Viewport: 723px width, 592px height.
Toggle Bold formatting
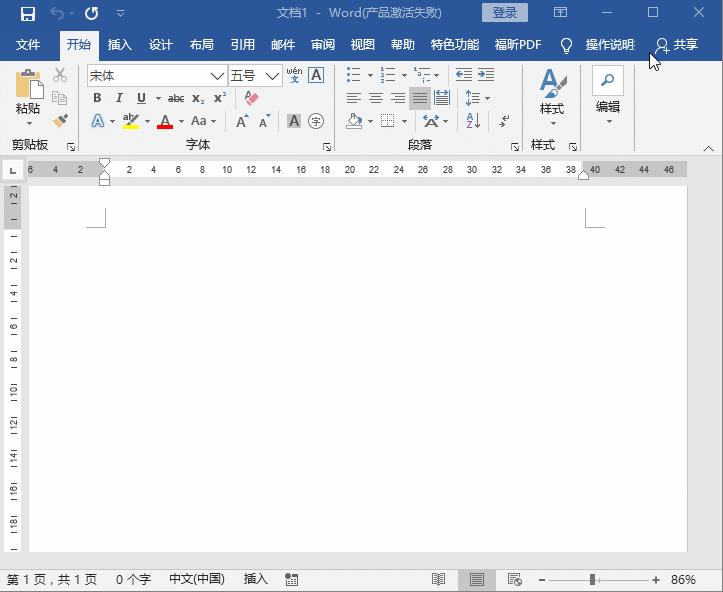tap(97, 98)
